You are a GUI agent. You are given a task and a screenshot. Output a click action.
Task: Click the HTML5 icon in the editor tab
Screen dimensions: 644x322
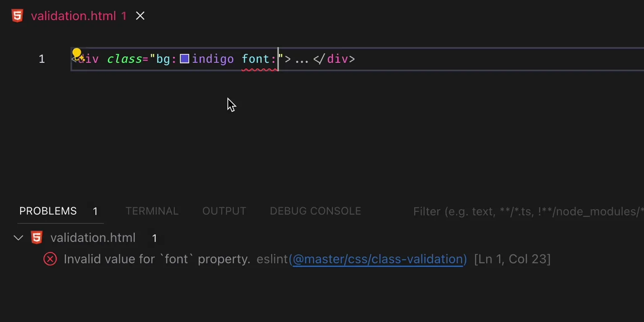click(x=17, y=16)
